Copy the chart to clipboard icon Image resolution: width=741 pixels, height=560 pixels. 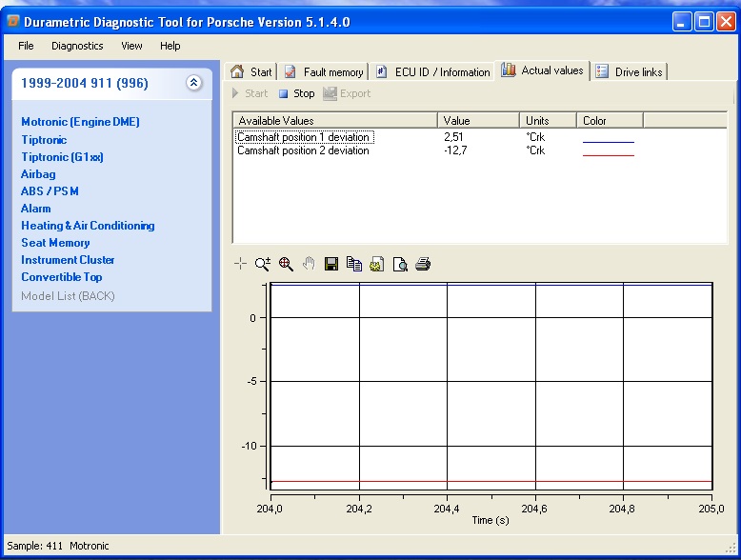pyautogui.click(x=354, y=264)
